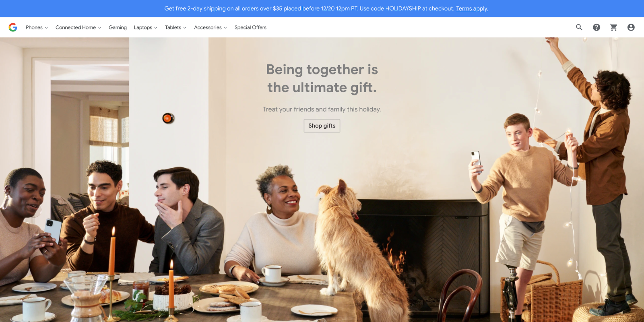Open the Tablets dropdown menu
644x322 pixels.
tap(175, 27)
